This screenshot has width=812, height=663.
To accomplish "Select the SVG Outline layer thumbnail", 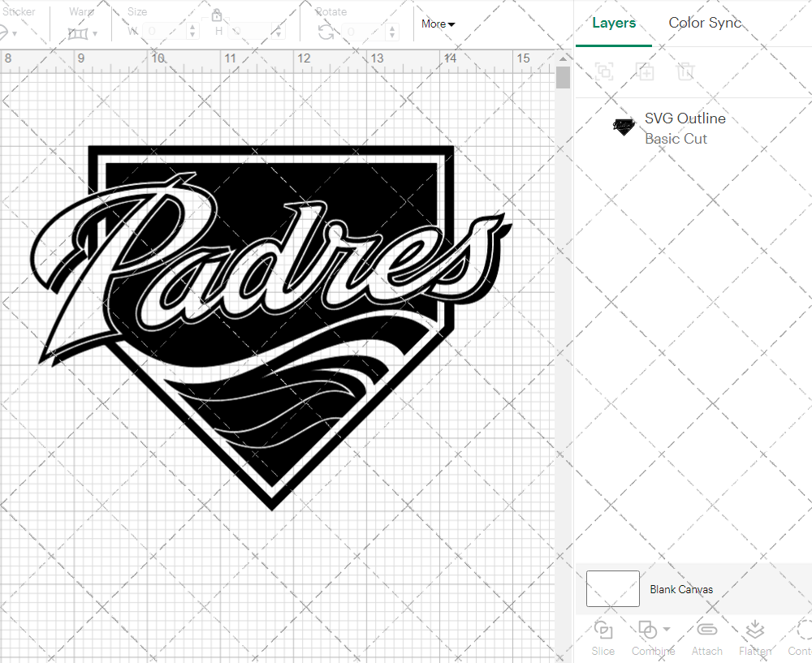I will click(624, 127).
